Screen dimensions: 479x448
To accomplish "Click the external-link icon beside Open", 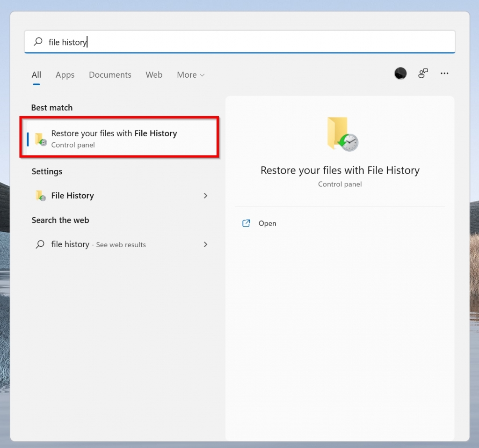I will (x=246, y=223).
